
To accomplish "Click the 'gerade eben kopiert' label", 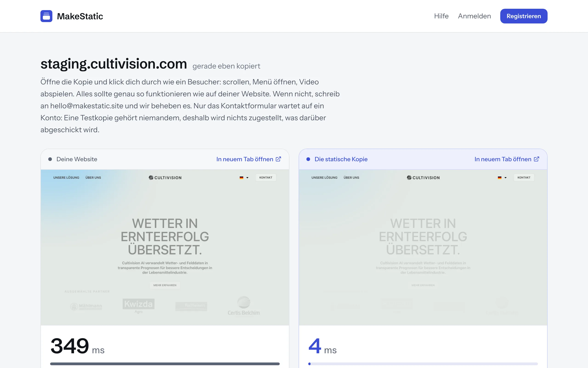I will coord(226,66).
